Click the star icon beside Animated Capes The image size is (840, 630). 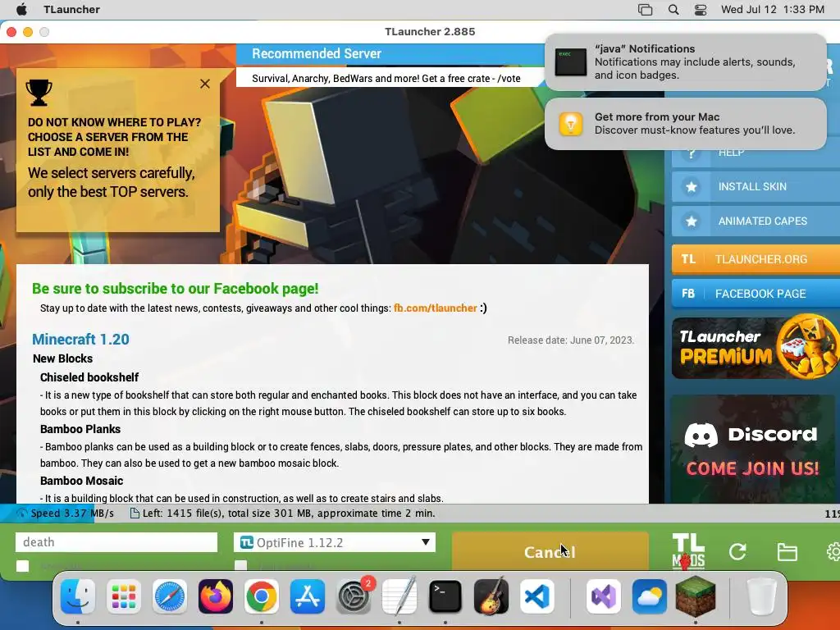[x=691, y=221]
